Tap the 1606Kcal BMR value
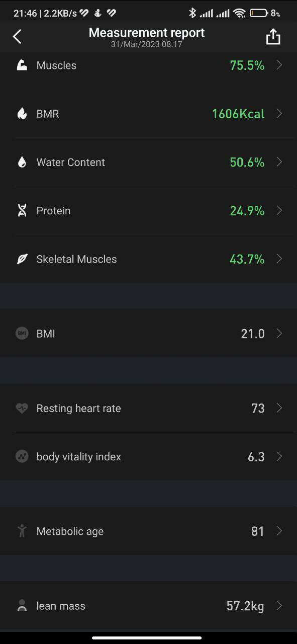 tap(238, 114)
